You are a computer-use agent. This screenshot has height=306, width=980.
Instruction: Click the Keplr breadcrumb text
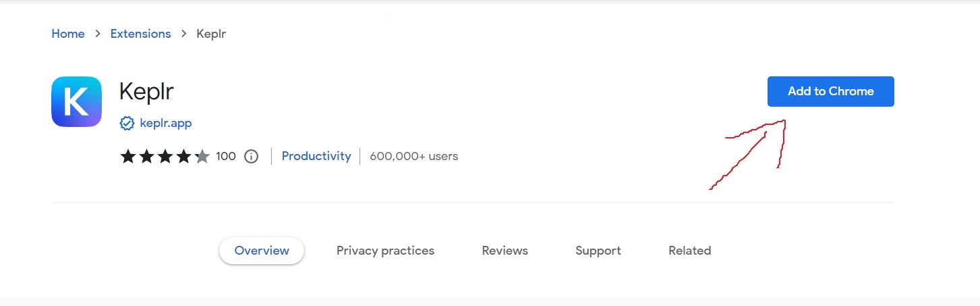pyautogui.click(x=211, y=34)
